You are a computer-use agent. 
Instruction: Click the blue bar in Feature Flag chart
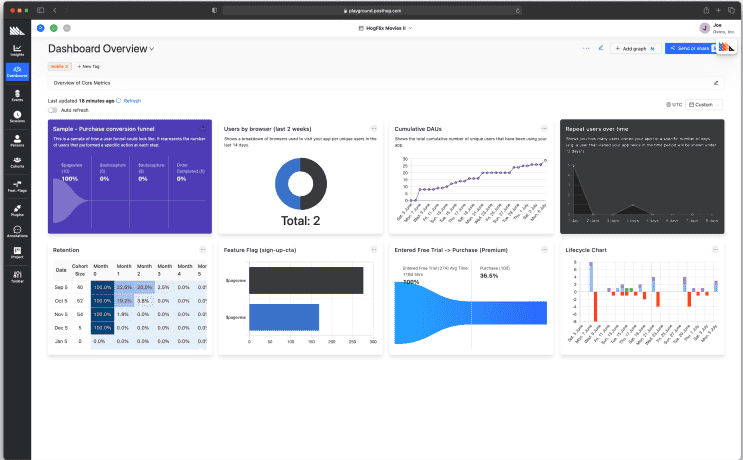click(x=284, y=317)
